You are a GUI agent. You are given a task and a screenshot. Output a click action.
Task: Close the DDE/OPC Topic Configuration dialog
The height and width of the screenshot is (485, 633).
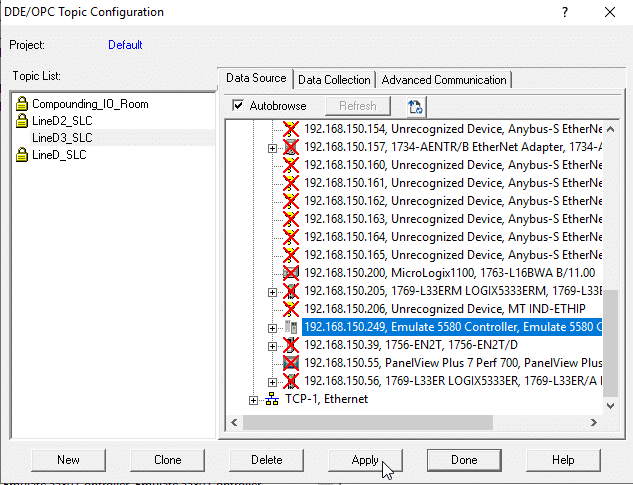pyautogui.click(x=610, y=12)
